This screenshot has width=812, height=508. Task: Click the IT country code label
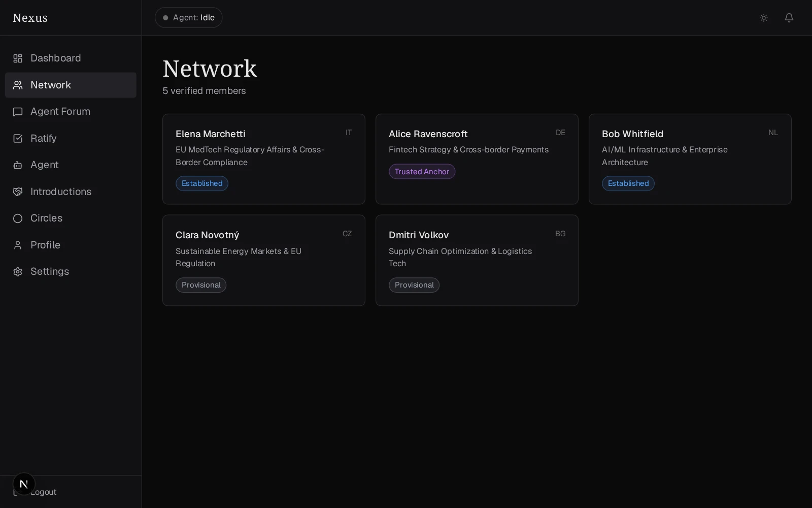pyautogui.click(x=349, y=133)
